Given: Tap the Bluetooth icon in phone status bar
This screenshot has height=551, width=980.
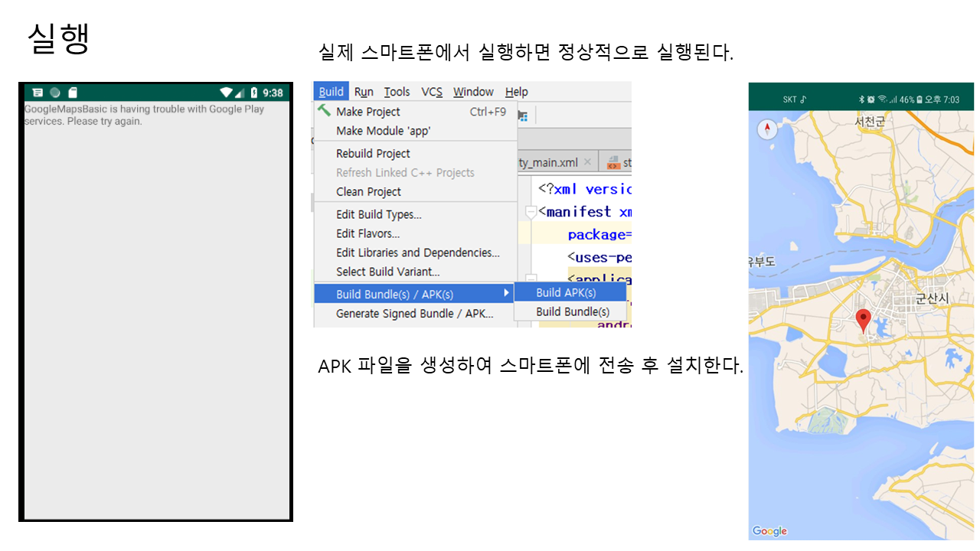Looking at the screenshot, I should pyautogui.click(x=861, y=99).
